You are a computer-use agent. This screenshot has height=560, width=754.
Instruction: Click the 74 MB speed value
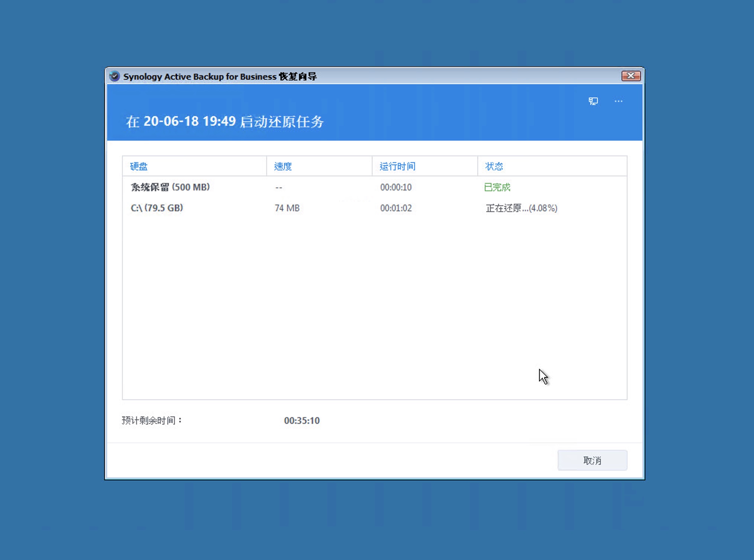(x=287, y=208)
